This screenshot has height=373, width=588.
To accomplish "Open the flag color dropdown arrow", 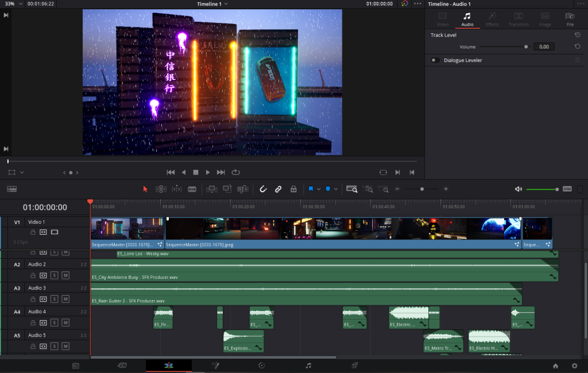I will click(x=319, y=189).
